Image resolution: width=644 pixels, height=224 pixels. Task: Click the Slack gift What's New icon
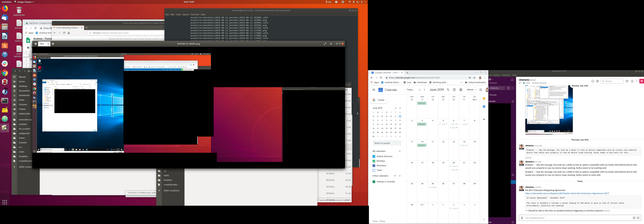click(x=641, y=81)
